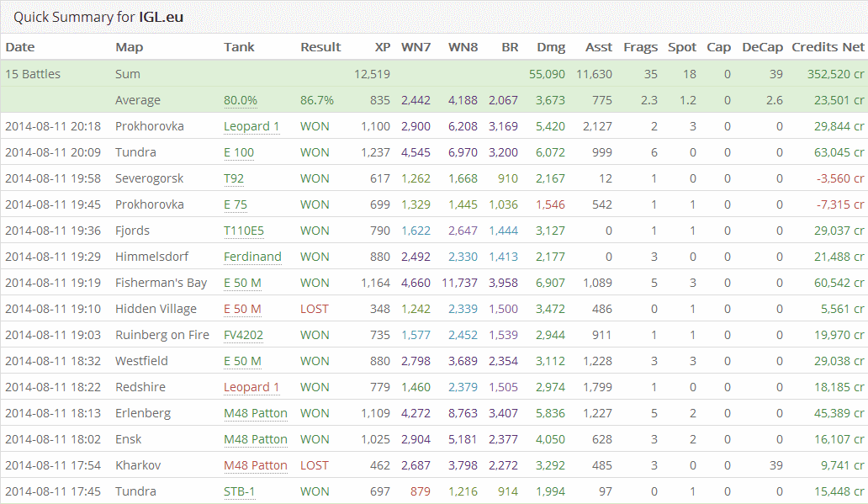Click the Fjords map cell
This screenshot has width=868, height=504.
point(132,231)
